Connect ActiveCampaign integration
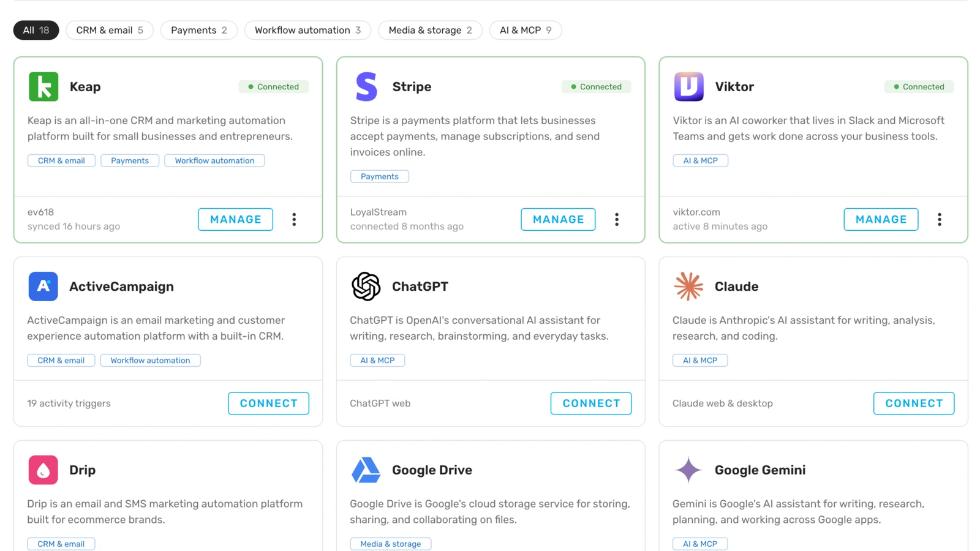 click(269, 403)
